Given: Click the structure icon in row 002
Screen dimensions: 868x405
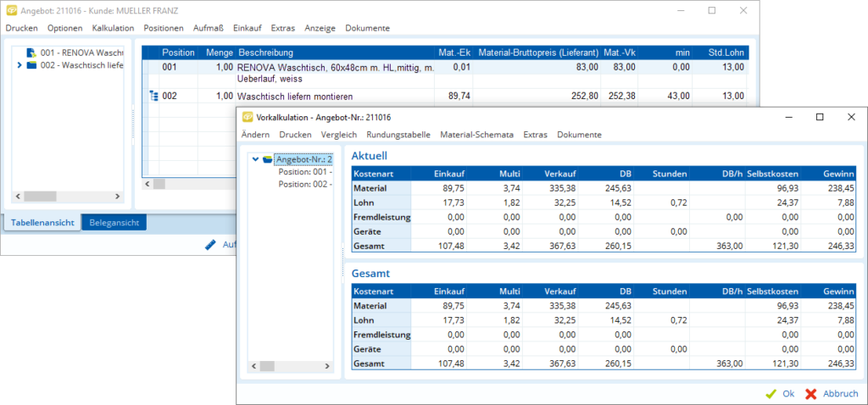Looking at the screenshot, I should pyautogui.click(x=153, y=96).
